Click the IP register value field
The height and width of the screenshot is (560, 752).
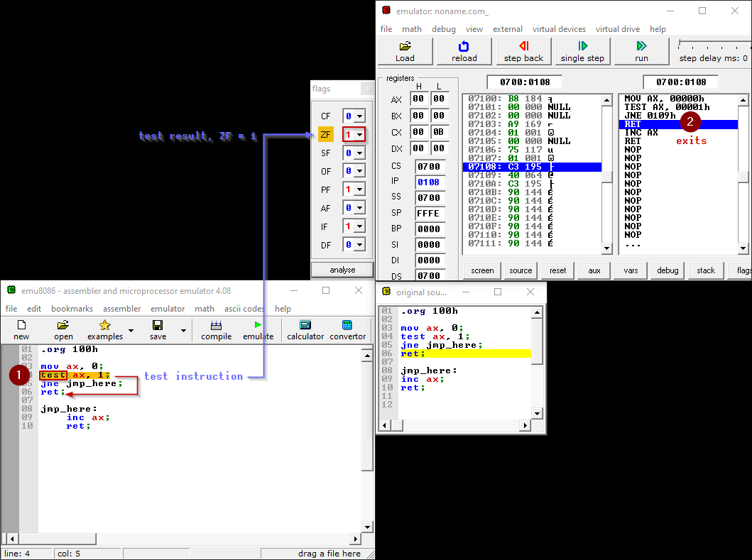point(429,182)
